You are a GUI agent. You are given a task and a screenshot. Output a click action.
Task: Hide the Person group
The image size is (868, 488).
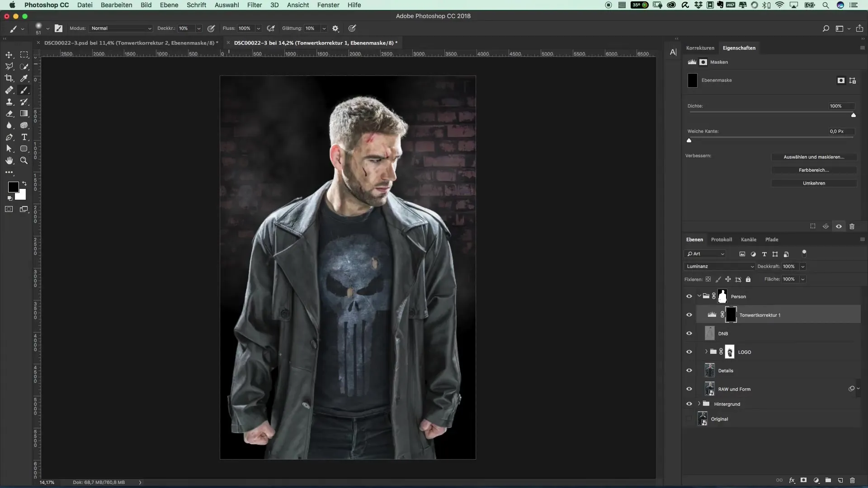pyautogui.click(x=689, y=296)
